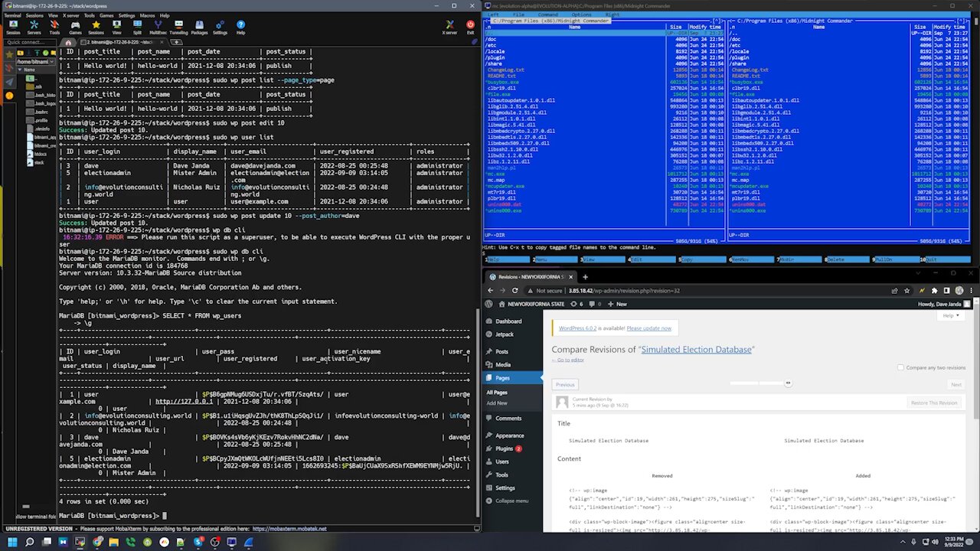The image size is (980, 551).
Task: Open the Sessions menu in MobaXterm
Action: (x=34, y=15)
